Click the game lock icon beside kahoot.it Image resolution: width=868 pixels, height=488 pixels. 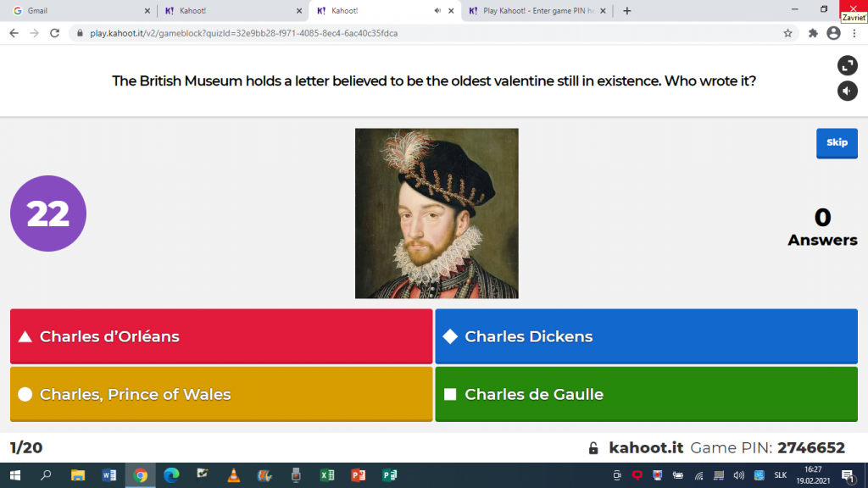click(593, 447)
